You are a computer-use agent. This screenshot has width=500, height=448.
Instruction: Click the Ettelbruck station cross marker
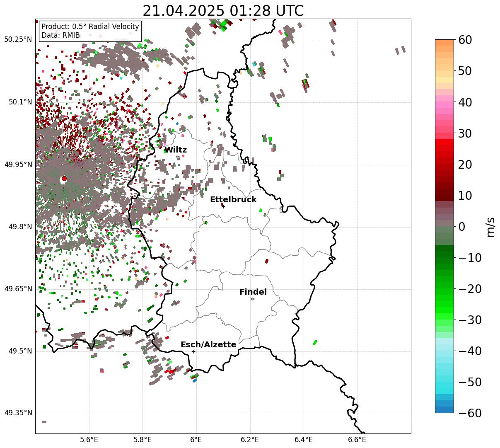pyautogui.click(x=223, y=206)
